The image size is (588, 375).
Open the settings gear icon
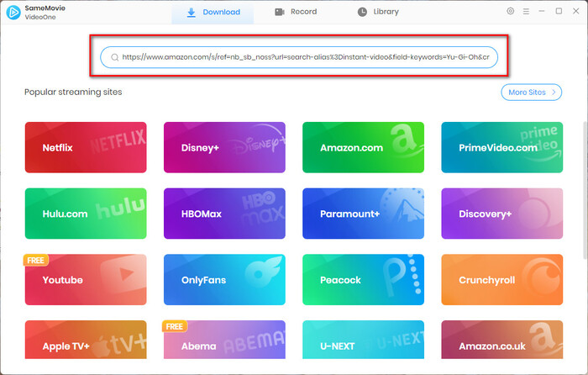[x=511, y=11]
